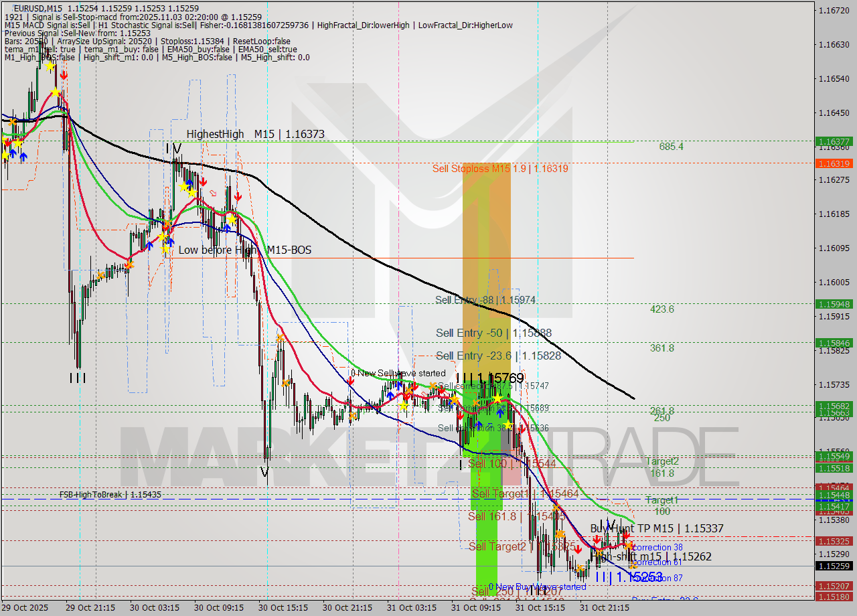Click the orange X marker beside correction 38
This screenshot has height=616, width=857.
coord(629,546)
